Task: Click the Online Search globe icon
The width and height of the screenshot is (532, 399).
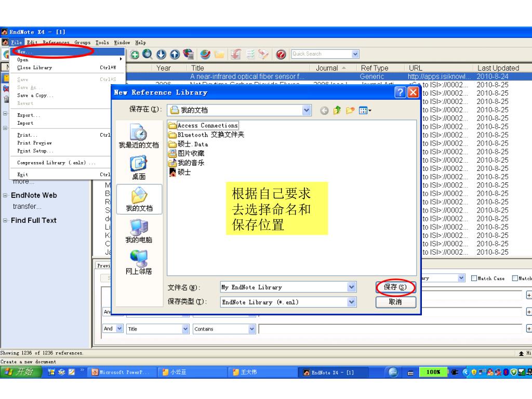Action: click(205, 54)
